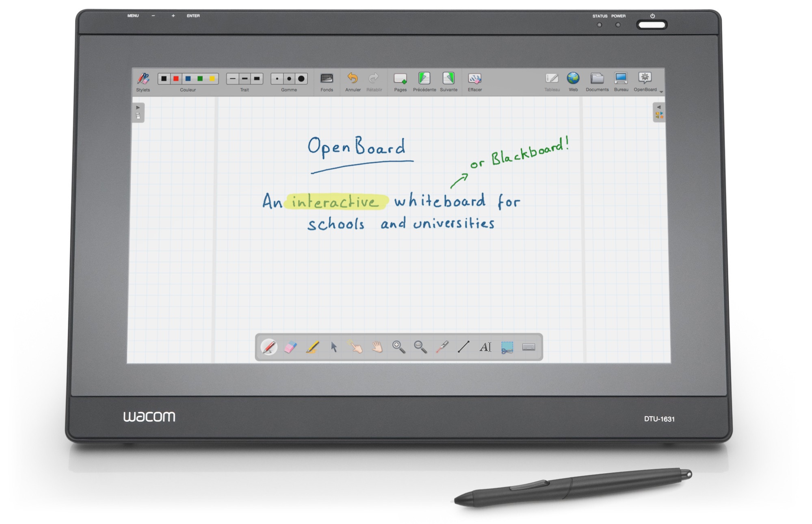Select the pen/stylus tool

pyautogui.click(x=271, y=348)
